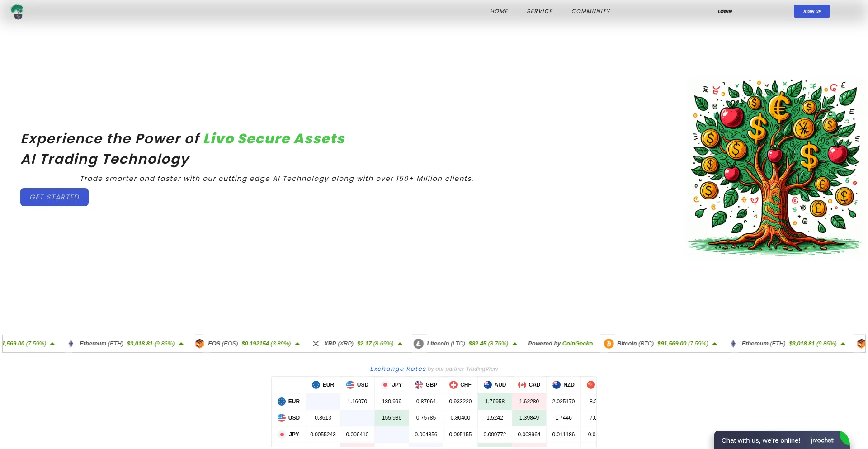The width and height of the screenshot is (868, 449).
Task: Go to the Community page
Action: [590, 11]
